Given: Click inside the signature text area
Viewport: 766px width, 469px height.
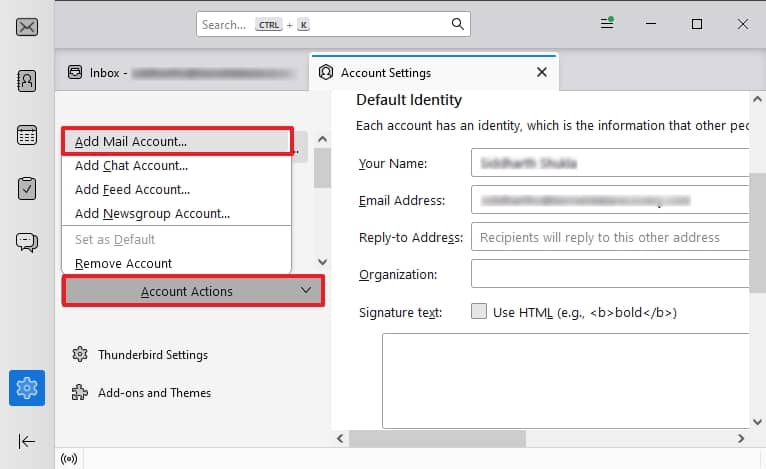Looking at the screenshot, I should coord(566,381).
